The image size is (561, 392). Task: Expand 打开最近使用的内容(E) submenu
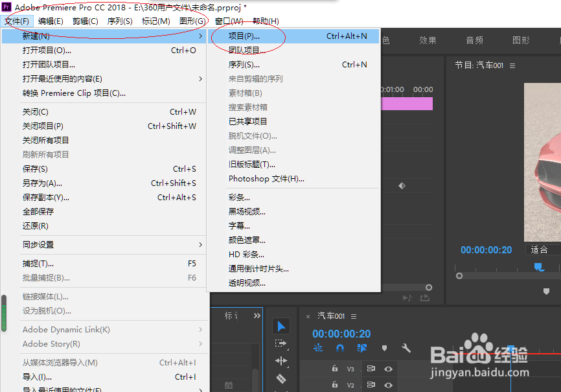104,79
